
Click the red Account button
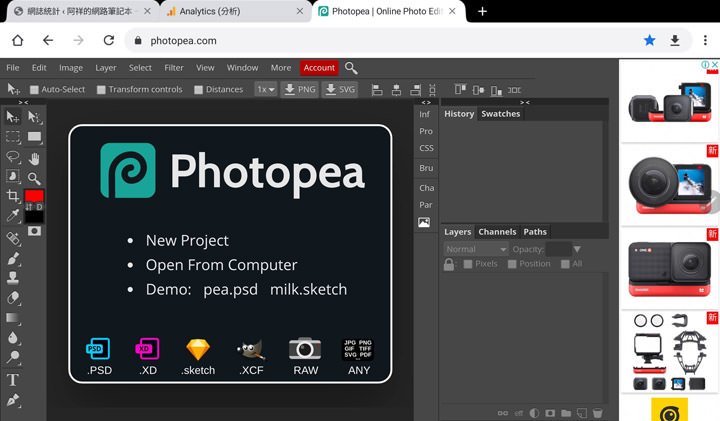[x=319, y=67]
